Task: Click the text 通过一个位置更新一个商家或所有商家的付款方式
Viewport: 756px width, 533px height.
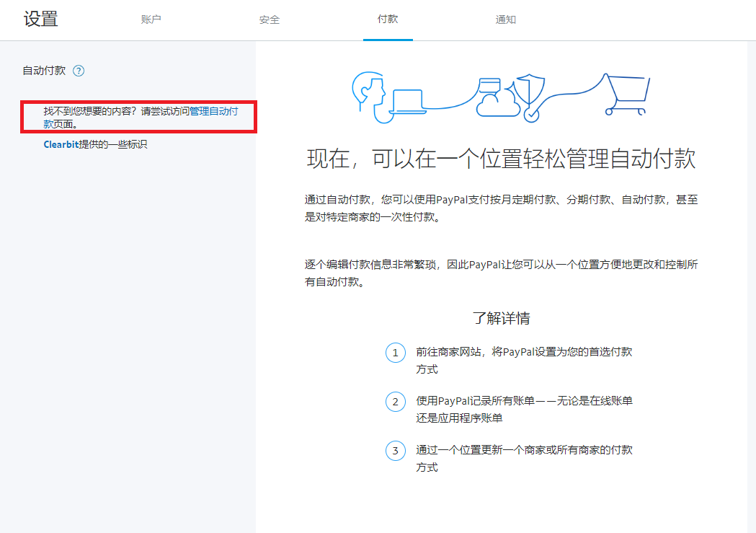Action: [x=524, y=458]
